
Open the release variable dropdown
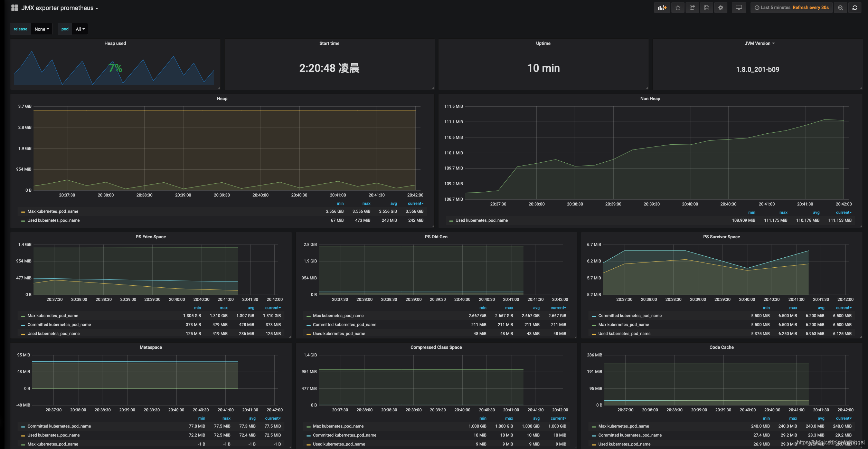point(41,29)
